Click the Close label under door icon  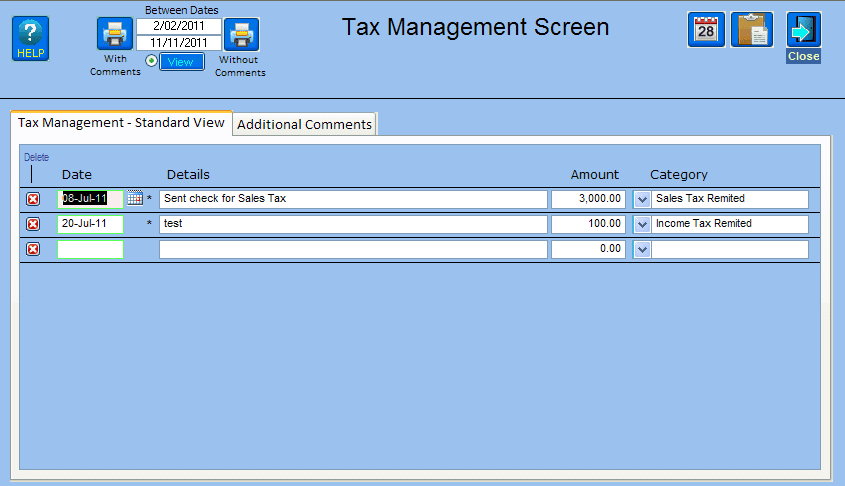click(x=804, y=56)
